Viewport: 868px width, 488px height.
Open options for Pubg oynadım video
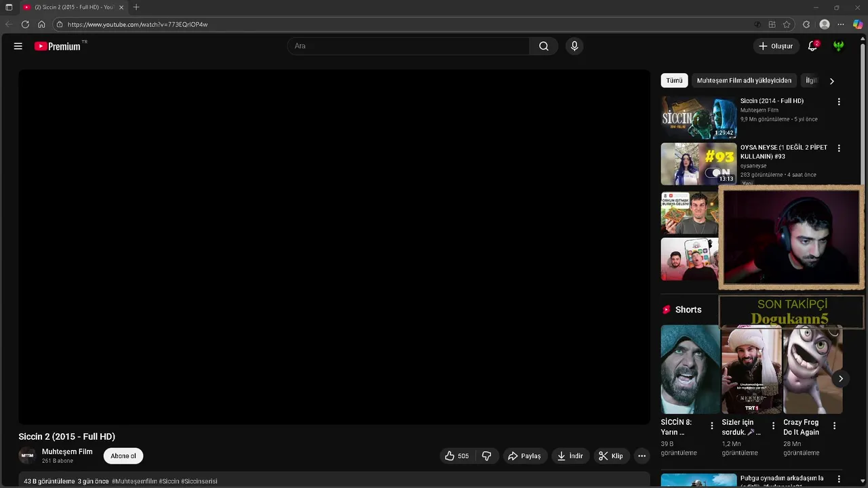click(839, 479)
